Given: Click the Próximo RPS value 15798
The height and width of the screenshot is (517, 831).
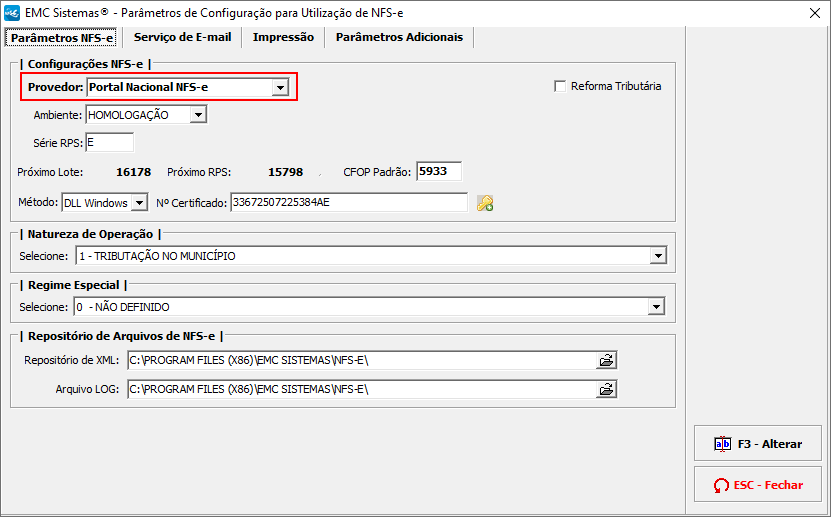Looking at the screenshot, I should point(286,172).
